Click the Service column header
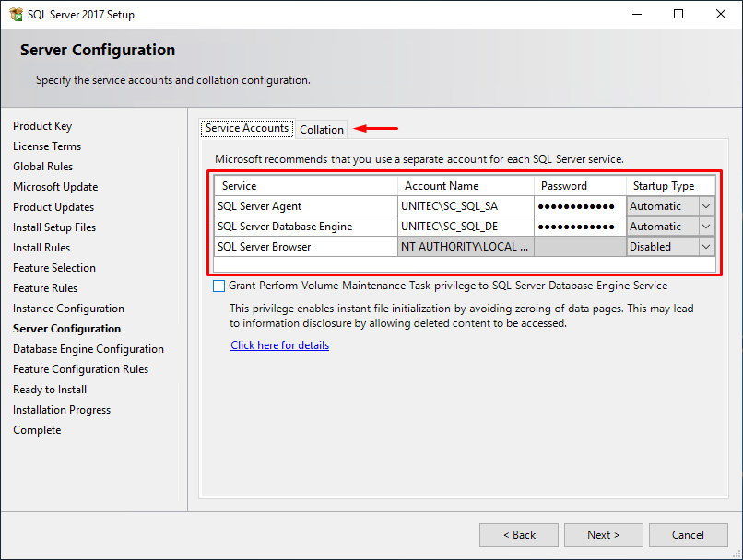 (x=306, y=186)
